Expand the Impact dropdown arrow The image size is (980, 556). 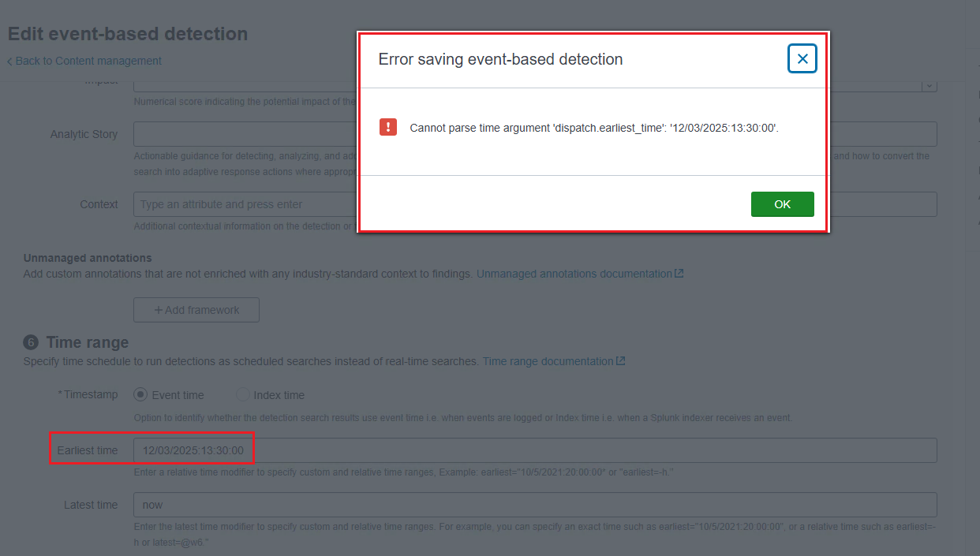pyautogui.click(x=929, y=85)
